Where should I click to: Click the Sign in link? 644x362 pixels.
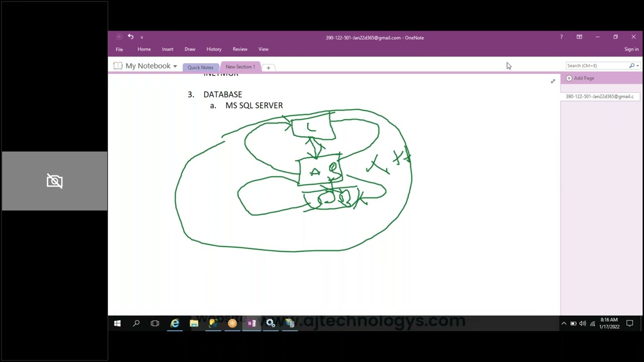(x=631, y=49)
